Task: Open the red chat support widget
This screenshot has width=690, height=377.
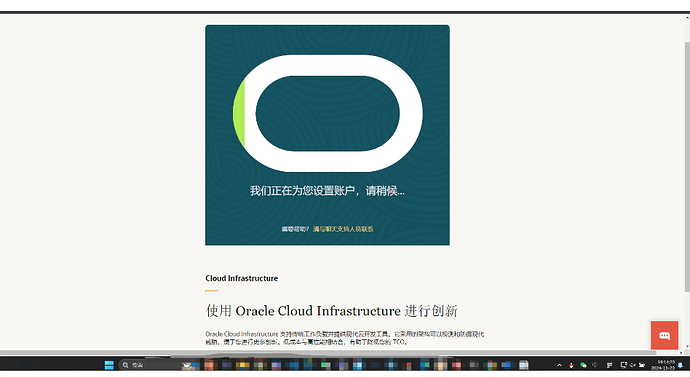Action: coord(664,335)
